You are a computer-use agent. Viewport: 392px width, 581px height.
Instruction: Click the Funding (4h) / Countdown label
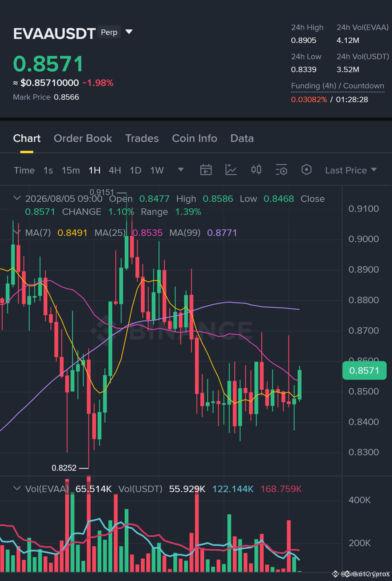[338, 86]
